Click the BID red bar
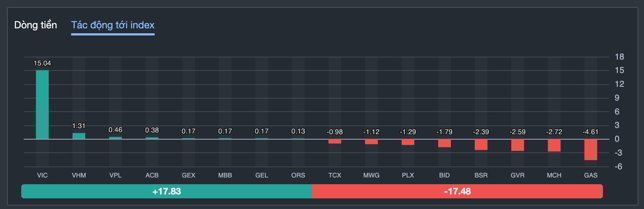The height and width of the screenshot is (209, 644). click(444, 143)
